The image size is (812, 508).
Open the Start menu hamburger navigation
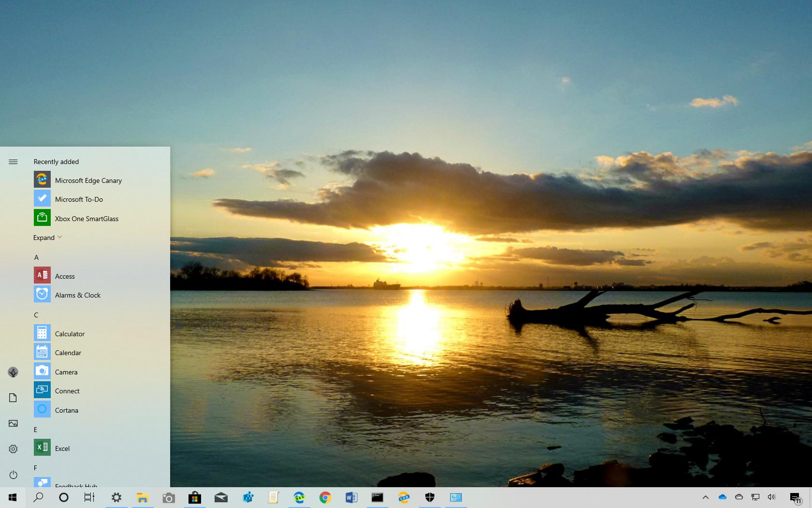13,162
